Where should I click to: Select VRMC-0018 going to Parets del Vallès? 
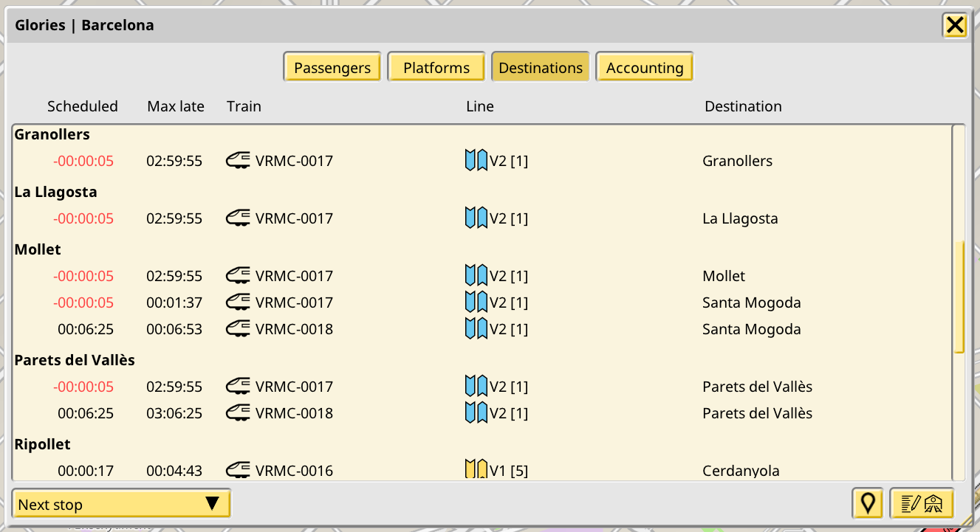click(294, 413)
